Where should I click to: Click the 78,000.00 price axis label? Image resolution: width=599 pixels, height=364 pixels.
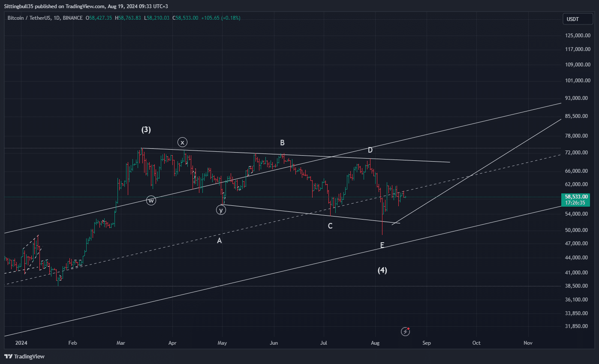pos(577,136)
